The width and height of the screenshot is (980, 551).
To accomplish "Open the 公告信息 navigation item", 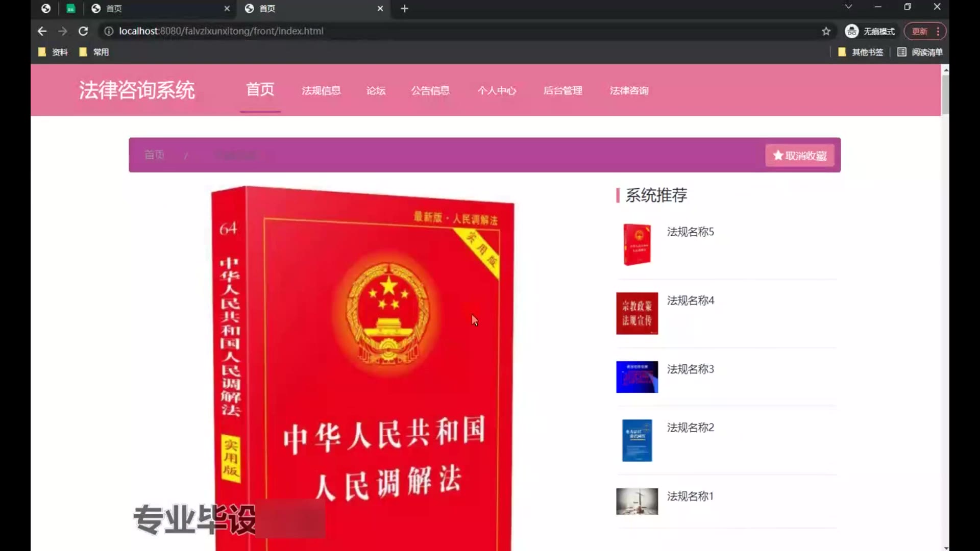I will (430, 90).
